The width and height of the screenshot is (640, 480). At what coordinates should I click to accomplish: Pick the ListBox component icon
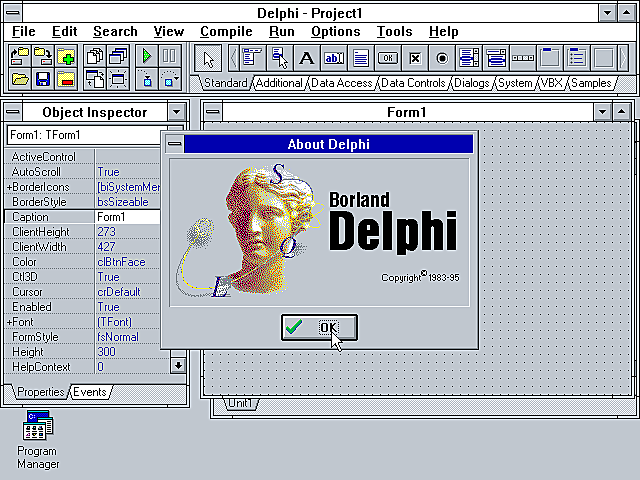coord(469,58)
